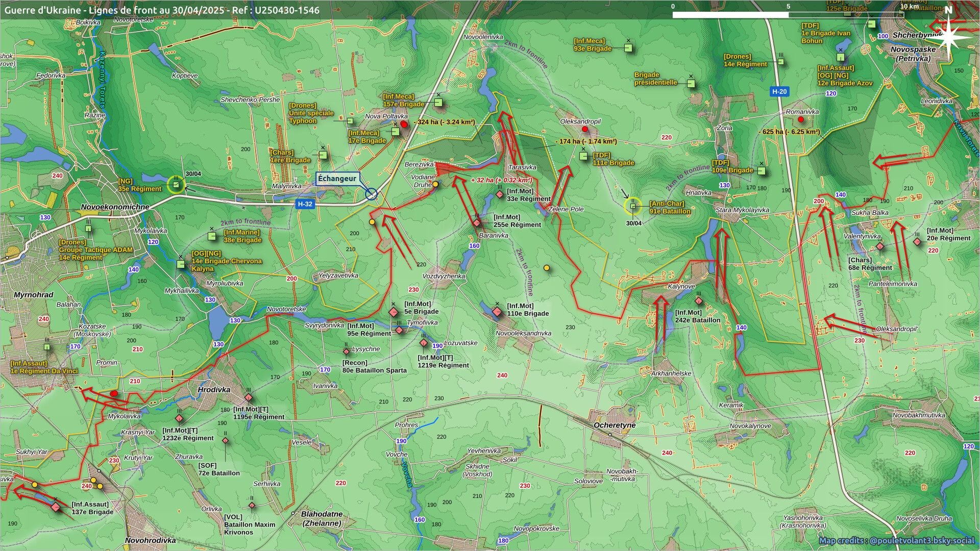Click the 68e Régiment tank diamond marker

pyautogui.click(x=880, y=246)
